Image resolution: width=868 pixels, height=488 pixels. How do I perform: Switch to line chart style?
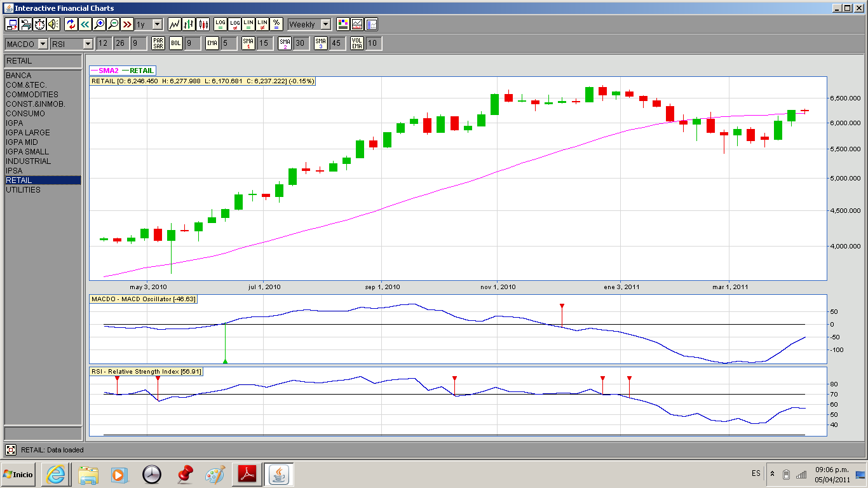click(x=175, y=24)
